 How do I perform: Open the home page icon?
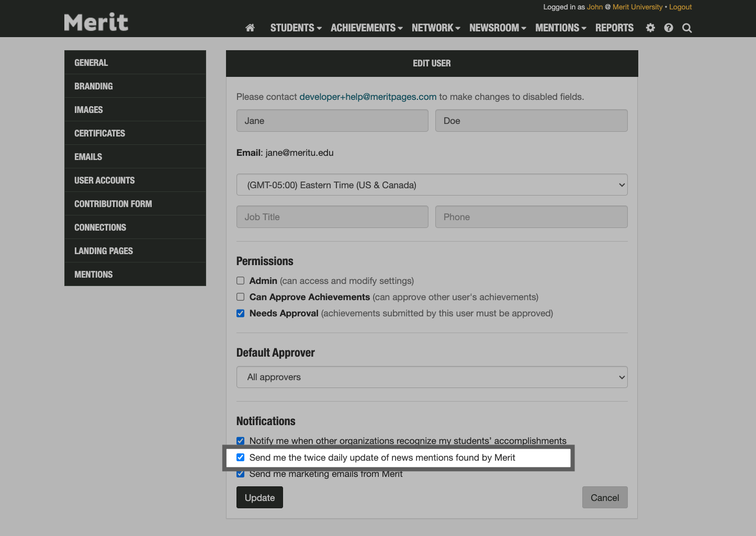[250, 28]
